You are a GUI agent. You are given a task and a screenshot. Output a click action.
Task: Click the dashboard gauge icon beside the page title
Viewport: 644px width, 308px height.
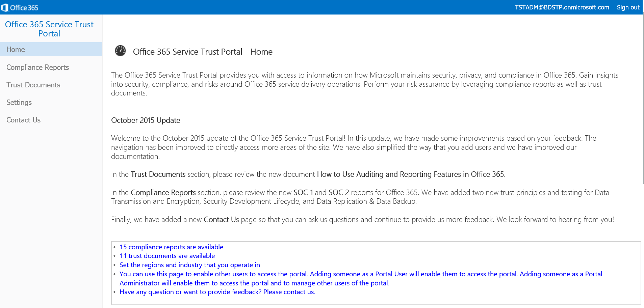120,50
